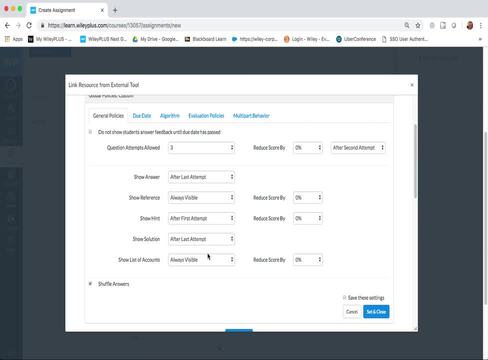
Task: Click the Set & Close button
Action: tap(376, 312)
